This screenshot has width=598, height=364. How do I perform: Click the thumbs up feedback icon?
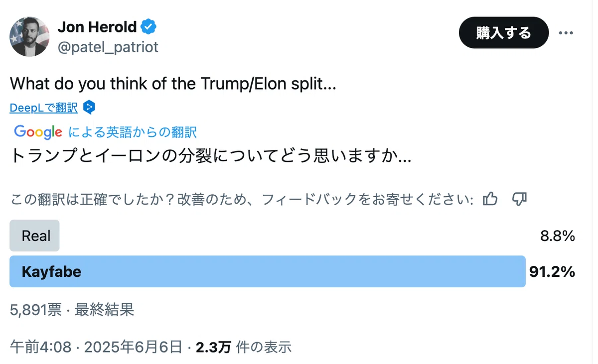coord(490,200)
